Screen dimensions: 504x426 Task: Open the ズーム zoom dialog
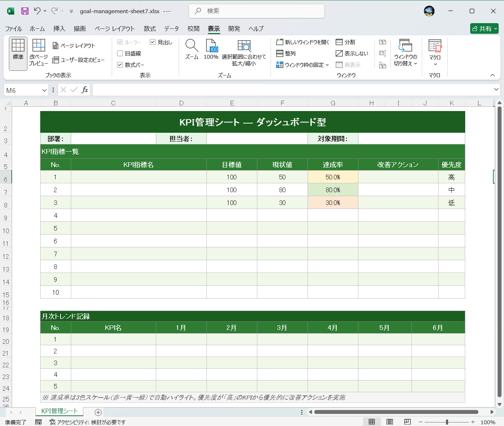click(191, 49)
